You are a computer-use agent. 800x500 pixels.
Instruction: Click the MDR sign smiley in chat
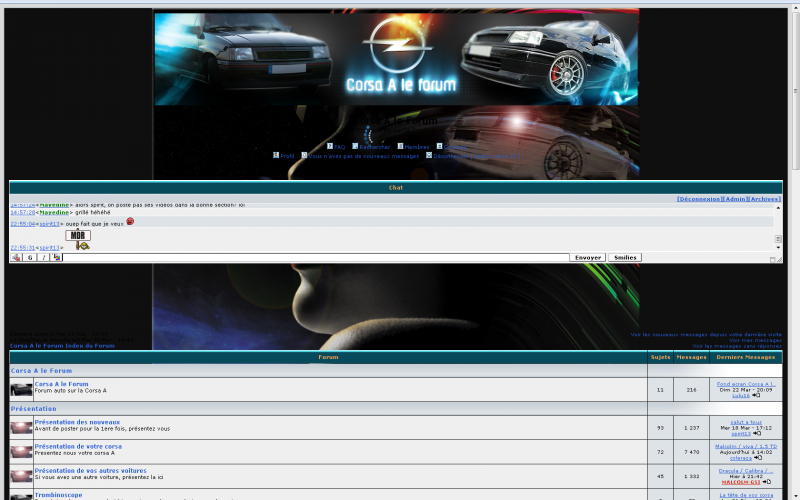click(x=78, y=239)
